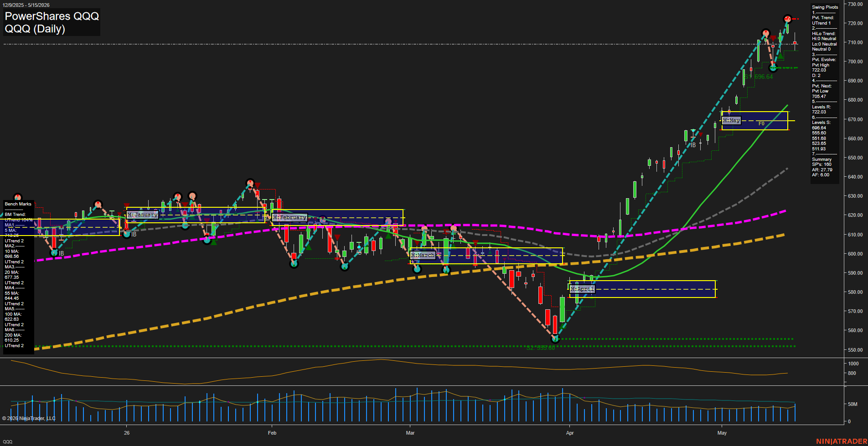
Task: Click the 610.25 moving average value
Action: [x=12, y=340]
